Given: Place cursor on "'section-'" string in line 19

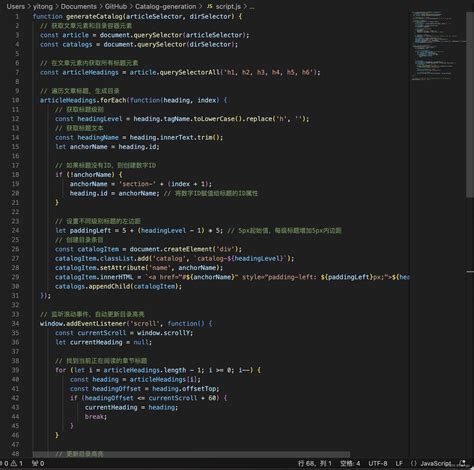Looking at the screenshot, I should [137, 184].
